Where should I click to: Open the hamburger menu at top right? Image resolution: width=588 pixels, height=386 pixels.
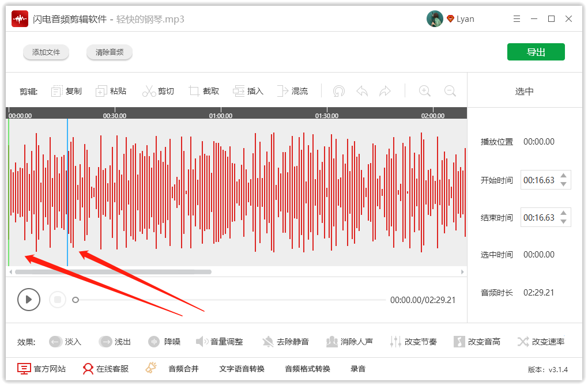(x=517, y=18)
